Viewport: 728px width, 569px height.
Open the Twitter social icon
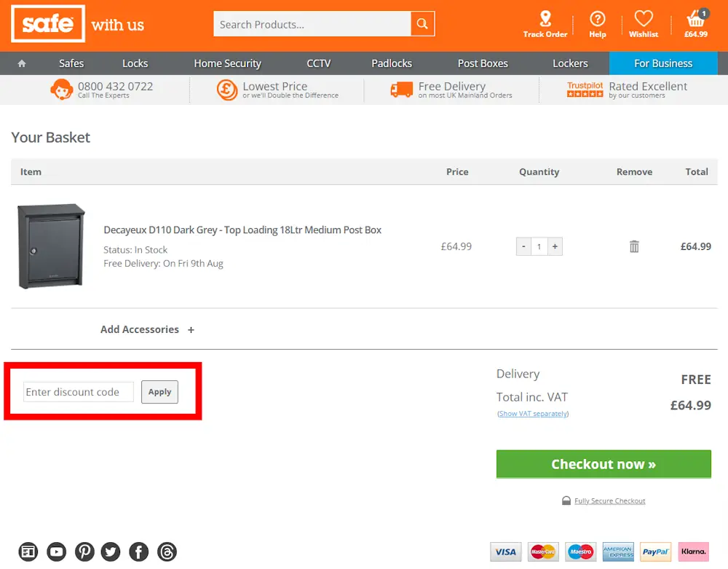coord(111,552)
